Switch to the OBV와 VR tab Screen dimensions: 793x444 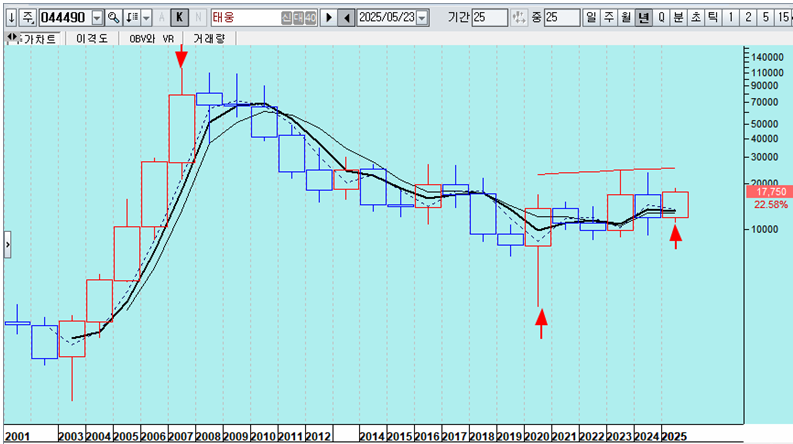(x=151, y=38)
